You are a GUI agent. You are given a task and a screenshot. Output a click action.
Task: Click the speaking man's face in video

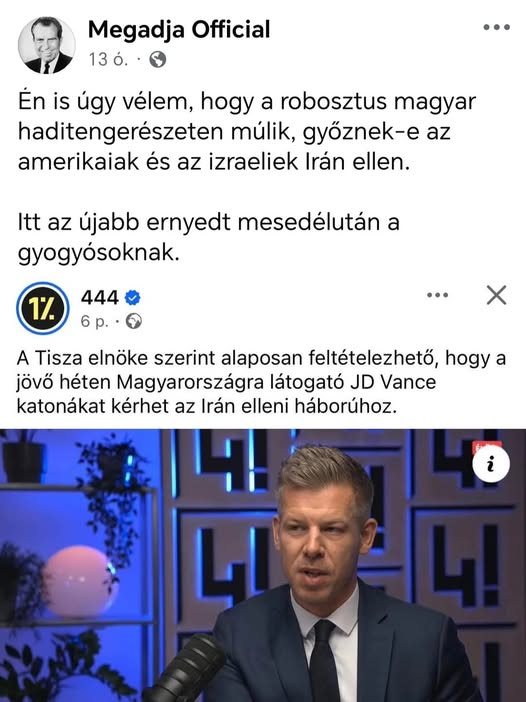(323, 546)
